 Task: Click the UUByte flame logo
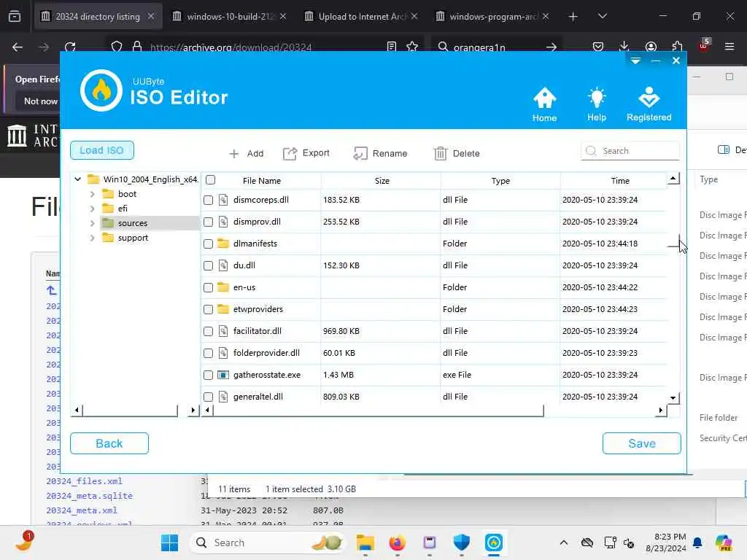pyautogui.click(x=101, y=90)
